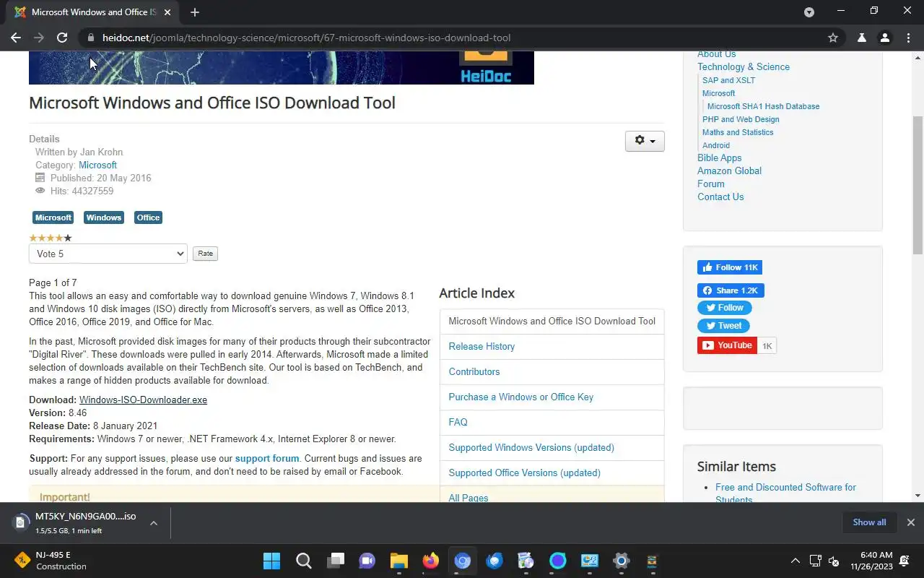
Task: Select Microsoft Windows and Office ISO Download Tool index entry
Action: 552,321
